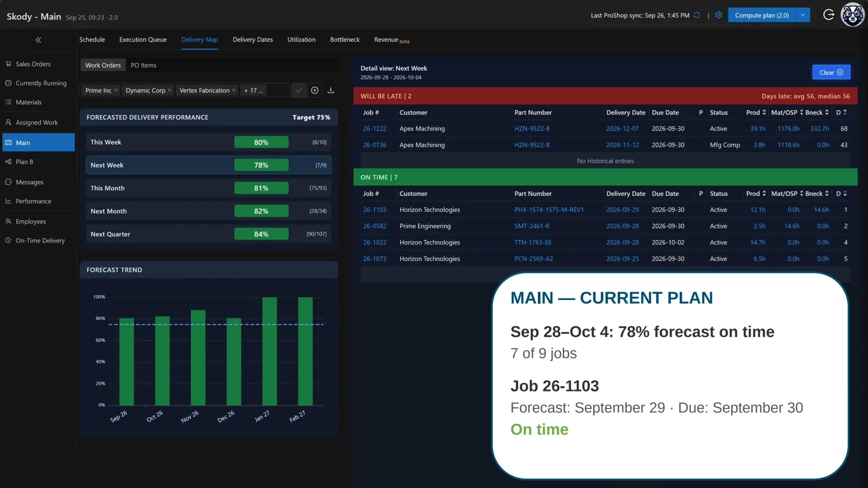Open Plan B in sidebar

[38, 162]
